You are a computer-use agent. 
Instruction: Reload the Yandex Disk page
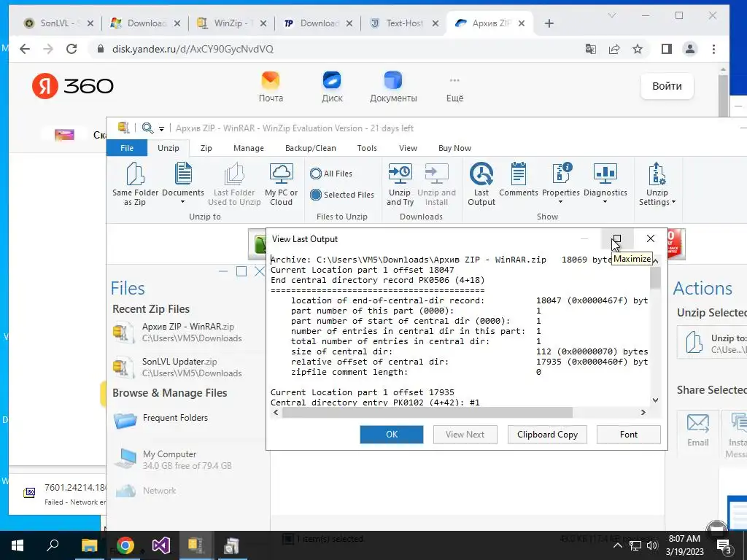click(x=71, y=49)
